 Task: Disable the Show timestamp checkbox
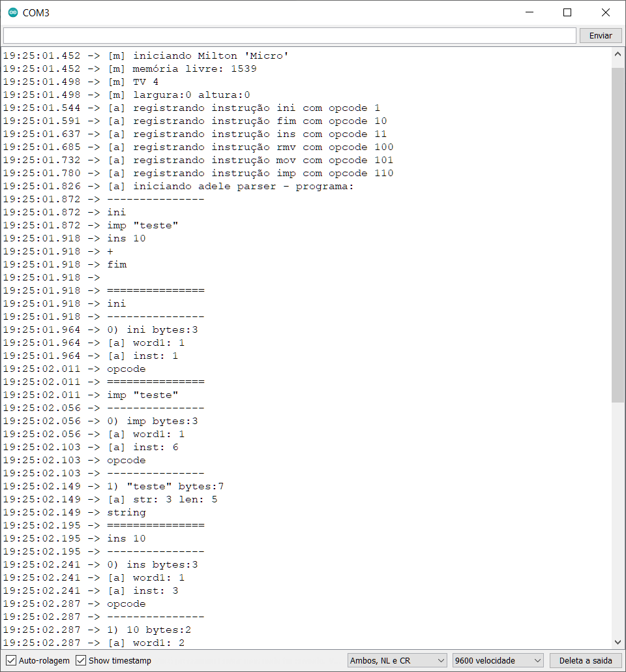click(x=81, y=660)
